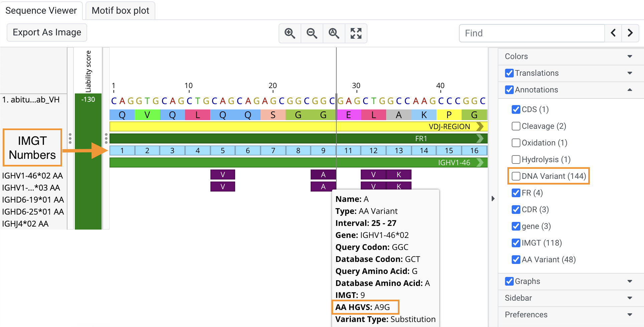This screenshot has width=644, height=327.
Task: Click the fullscreen expand icon on the toolbar
Action: pos(356,33)
